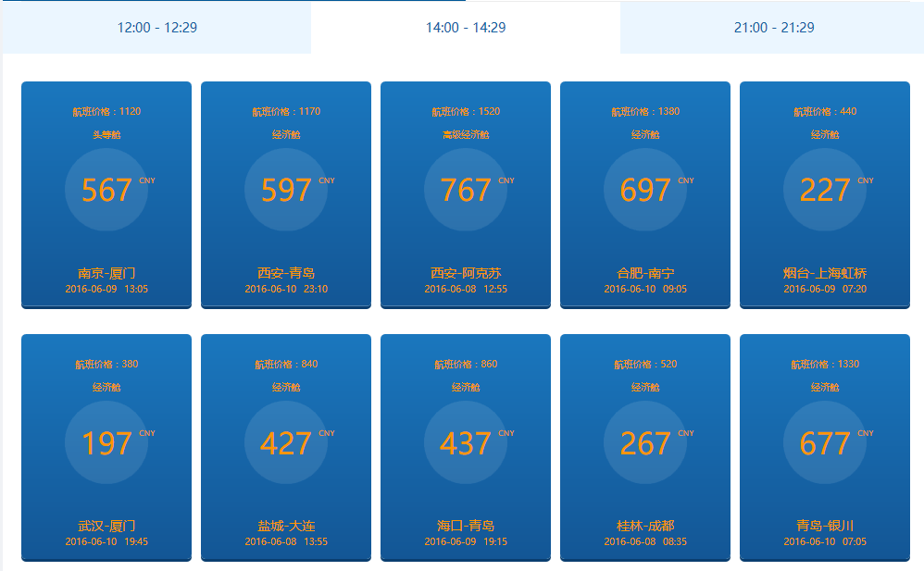Viewport: 924px width, 571px height.
Task: Click the 2016-06-08 13:55 departure time
Action: (x=286, y=541)
